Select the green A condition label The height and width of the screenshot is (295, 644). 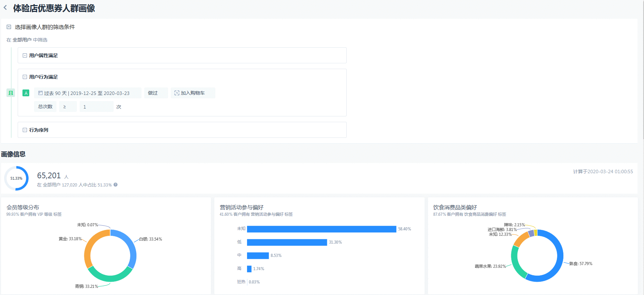(26, 93)
